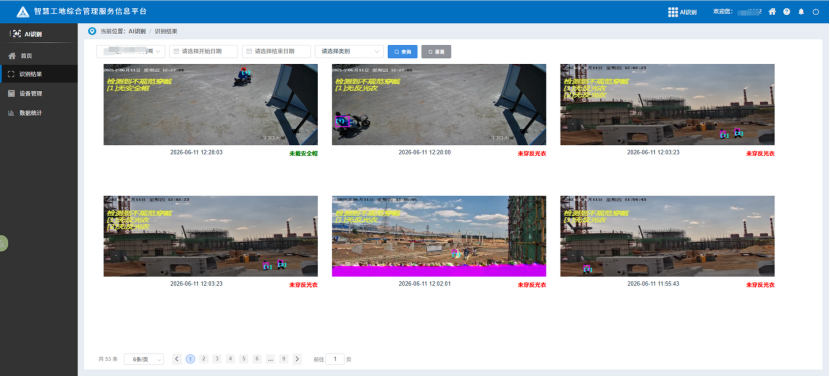830x377 pixels.
Task: Open the 未戴安全帽 detection thumbnail
Action: coord(211,104)
